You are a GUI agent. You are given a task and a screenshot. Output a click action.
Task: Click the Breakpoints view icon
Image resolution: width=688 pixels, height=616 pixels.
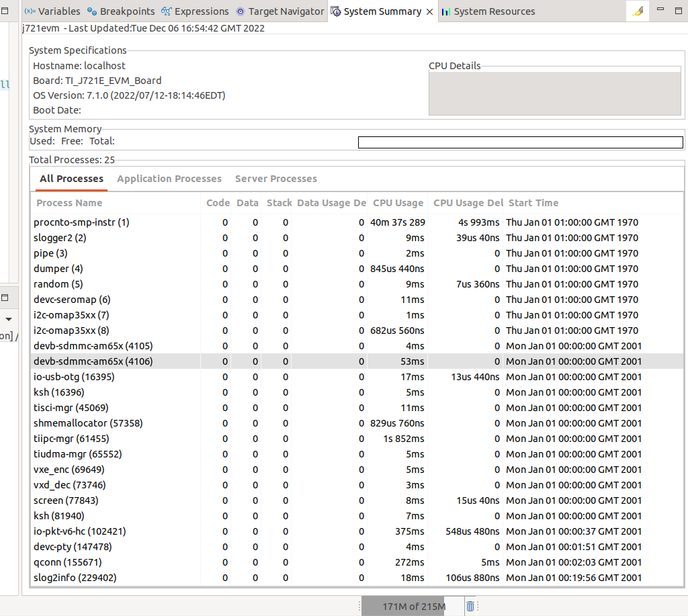[x=92, y=11]
